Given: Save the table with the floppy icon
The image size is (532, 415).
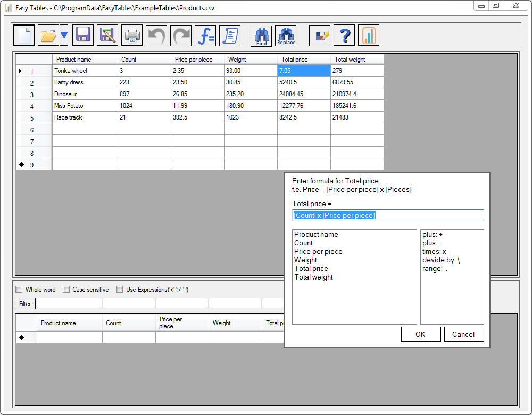Looking at the screenshot, I should (x=83, y=36).
